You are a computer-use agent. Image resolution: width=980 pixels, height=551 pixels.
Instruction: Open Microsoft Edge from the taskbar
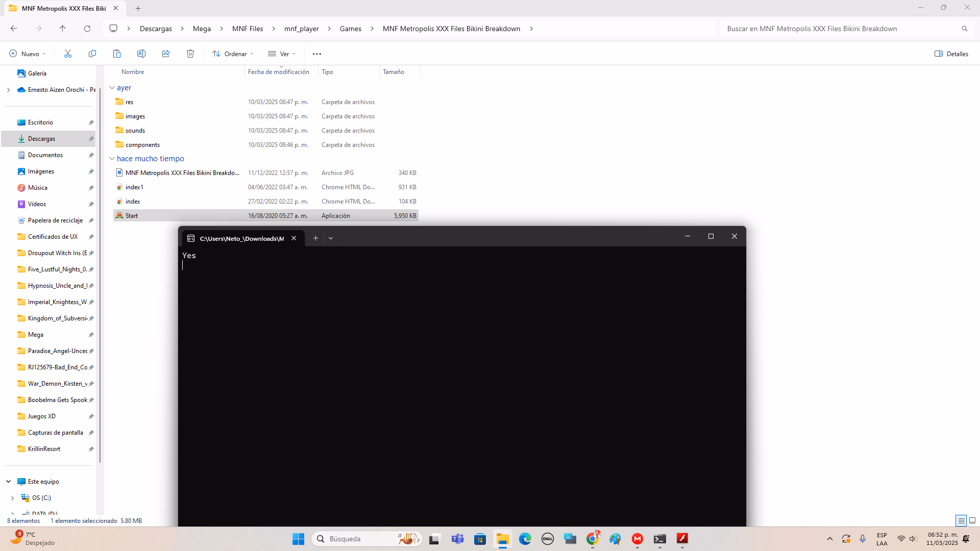point(525,539)
